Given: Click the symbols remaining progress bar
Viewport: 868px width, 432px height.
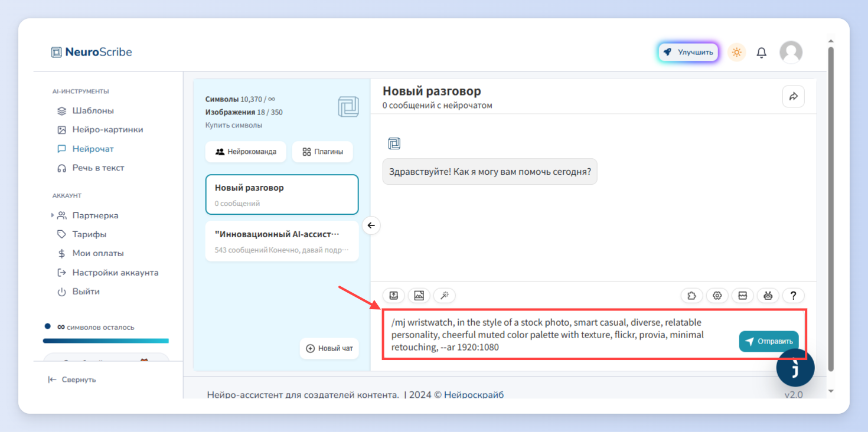Looking at the screenshot, I should tap(106, 341).
